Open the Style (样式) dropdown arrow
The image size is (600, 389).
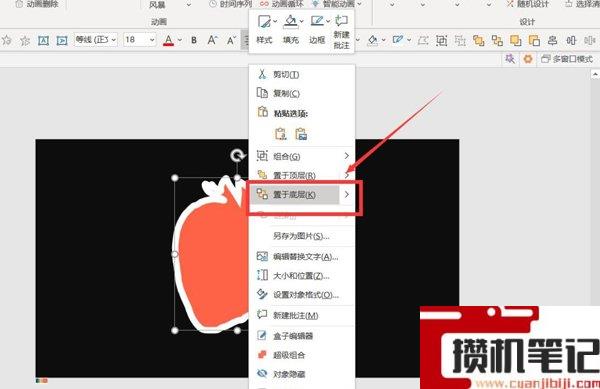click(275, 21)
